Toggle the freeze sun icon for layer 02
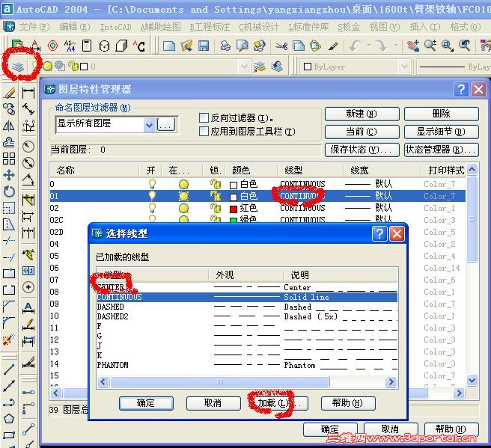 pyautogui.click(x=183, y=208)
